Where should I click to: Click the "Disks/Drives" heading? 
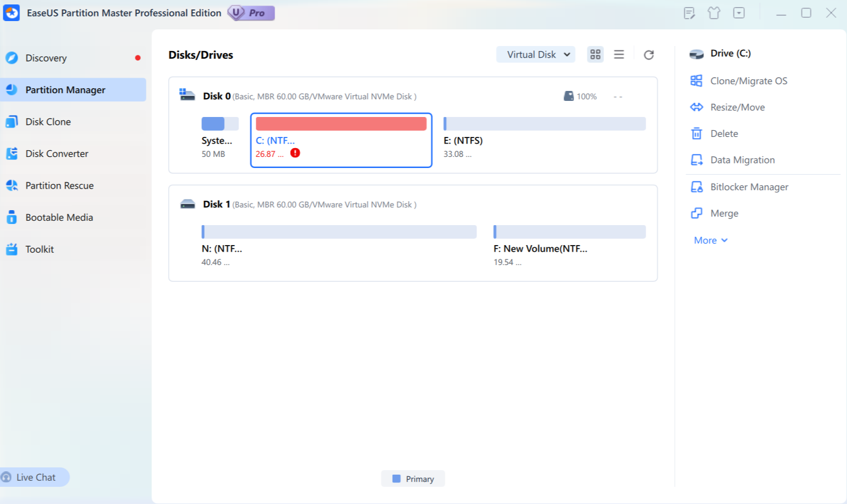[x=201, y=55]
